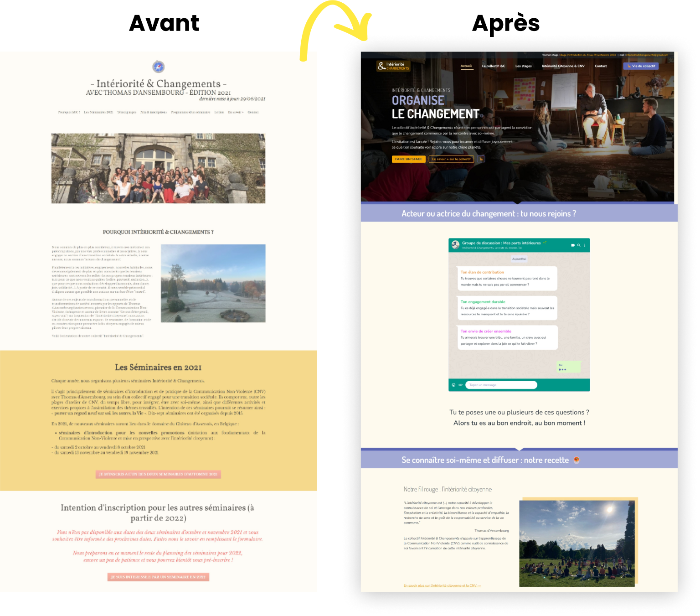Screen dimensions: 700x616
Task: Click the Les Séminaires en 2021 heading
Action: [x=158, y=368]
